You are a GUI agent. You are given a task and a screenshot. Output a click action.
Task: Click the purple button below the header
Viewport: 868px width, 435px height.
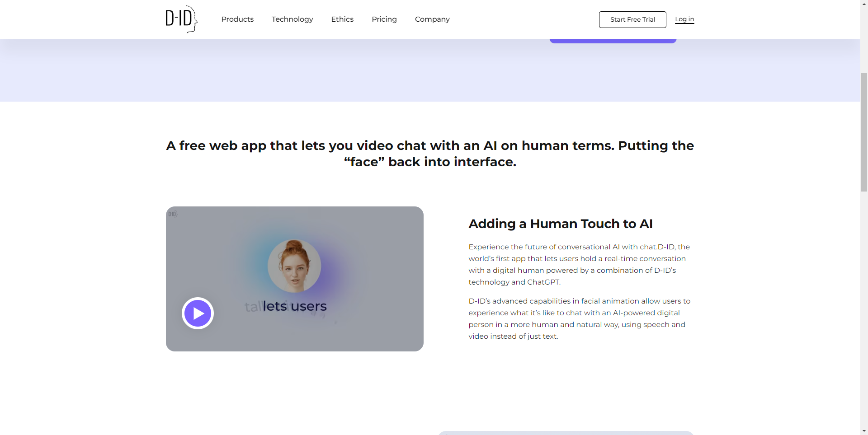tap(613, 41)
